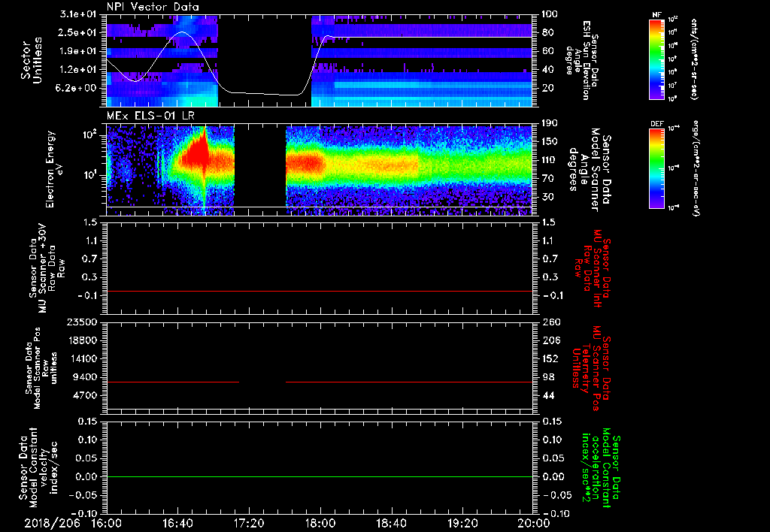Viewport: 770px width, 532px height.
Task: Click the "190" scanner angle tick label
Action: [550, 123]
